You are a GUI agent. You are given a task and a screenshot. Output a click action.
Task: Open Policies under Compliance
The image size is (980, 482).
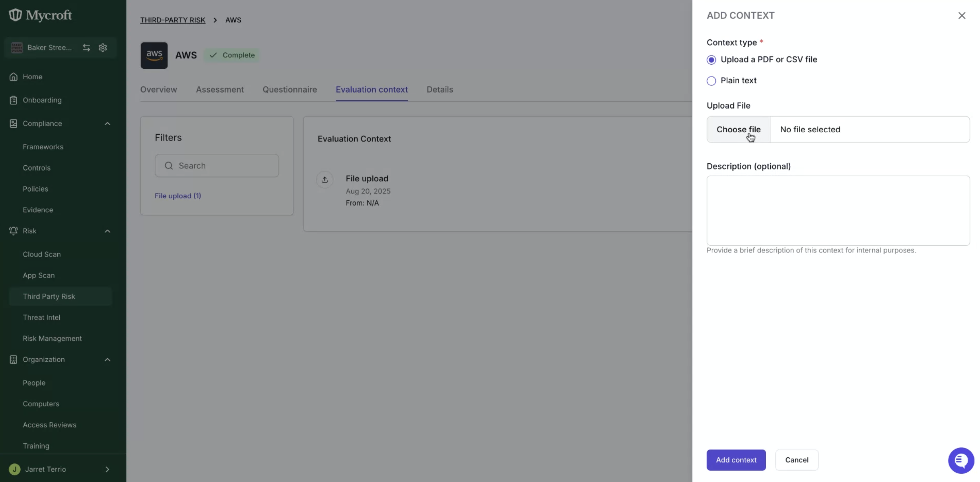35,189
